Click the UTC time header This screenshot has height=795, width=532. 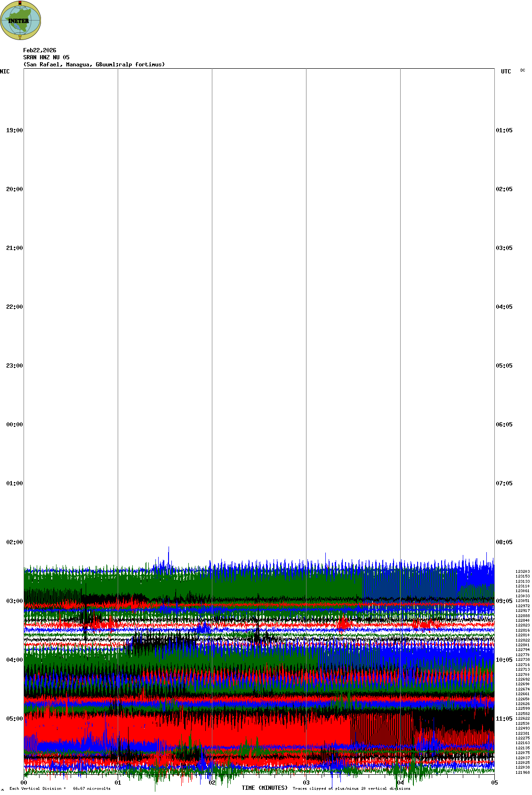point(506,72)
